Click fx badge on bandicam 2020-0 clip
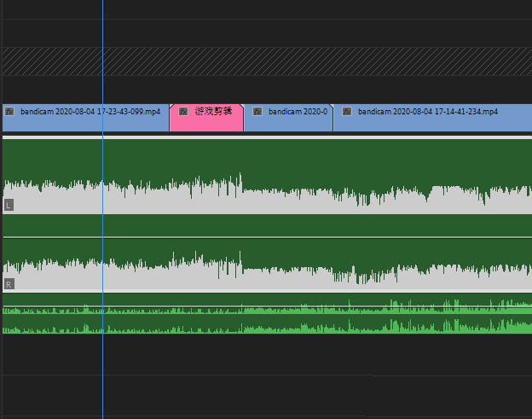Image resolution: width=532 pixels, height=419 pixels. [257, 112]
